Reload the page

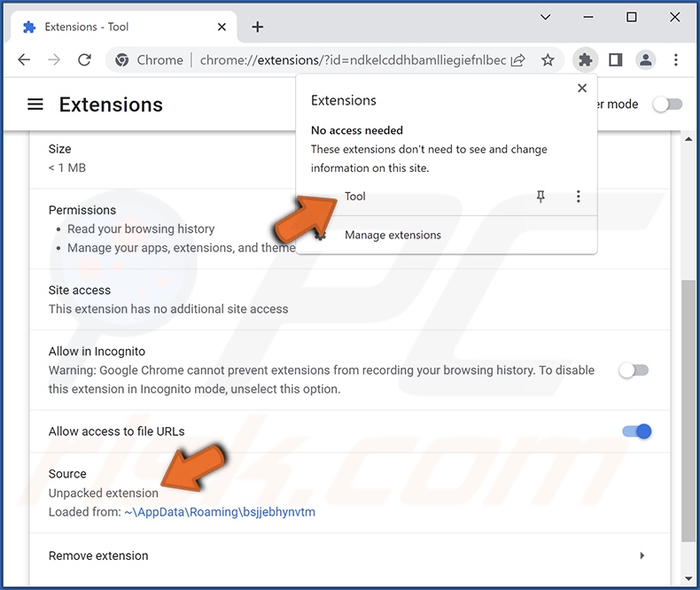click(x=84, y=60)
